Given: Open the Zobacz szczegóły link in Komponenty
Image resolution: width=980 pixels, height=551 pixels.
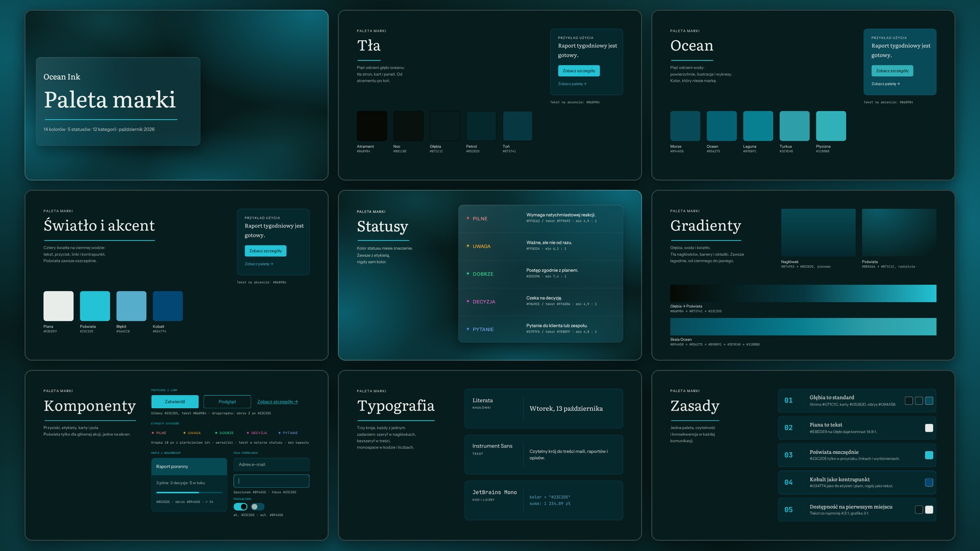Looking at the screenshot, I should pos(277,402).
